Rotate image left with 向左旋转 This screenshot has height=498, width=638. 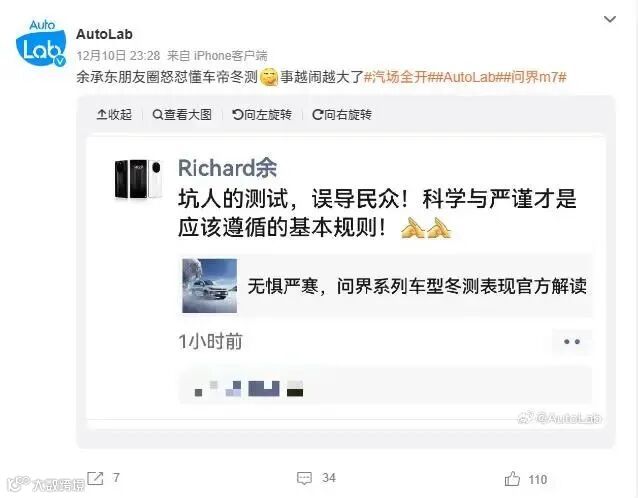pyautogui.click(x=262, y=115)
